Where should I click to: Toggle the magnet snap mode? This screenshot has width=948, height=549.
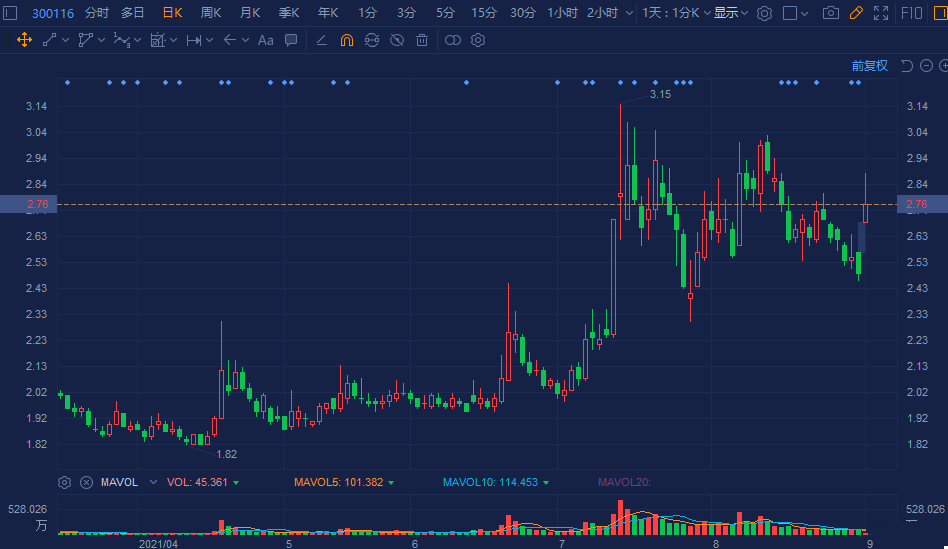(x=346, y=40)
